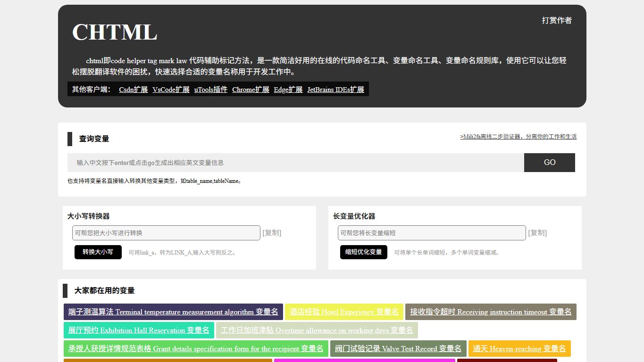Click [复制] next to case converter field
The width and height of the screenshot is (644, 362).
[x=272, y=233]
